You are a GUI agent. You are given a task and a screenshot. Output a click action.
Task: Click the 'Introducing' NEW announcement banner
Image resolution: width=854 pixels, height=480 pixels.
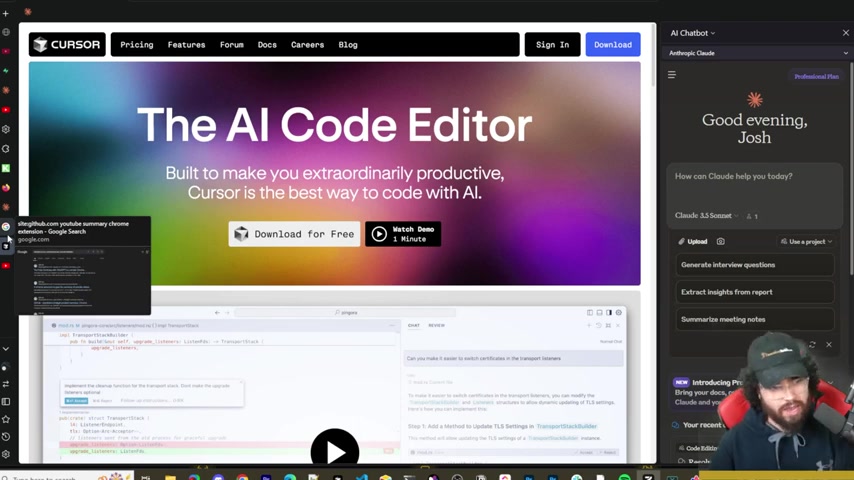click(x=708, y=392)
